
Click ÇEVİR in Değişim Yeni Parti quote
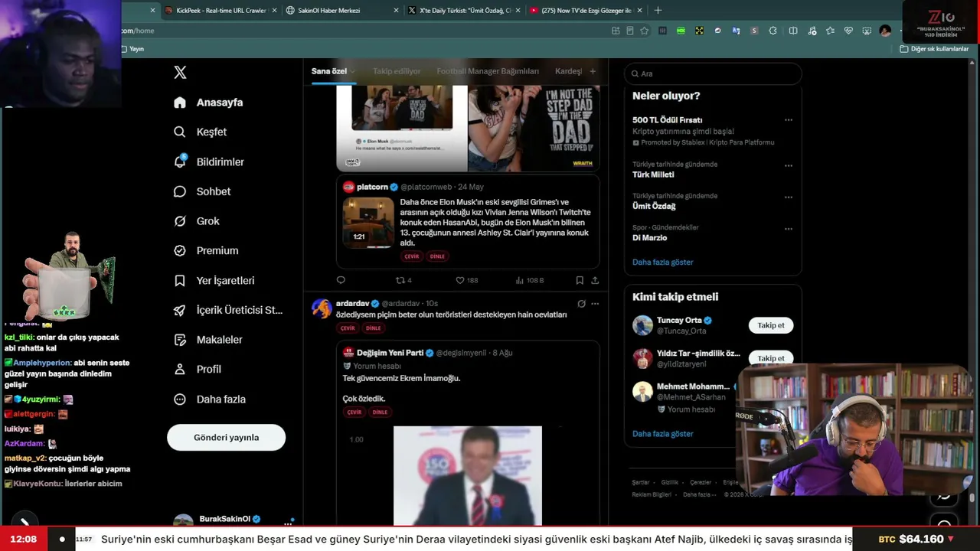click(354, 412)
